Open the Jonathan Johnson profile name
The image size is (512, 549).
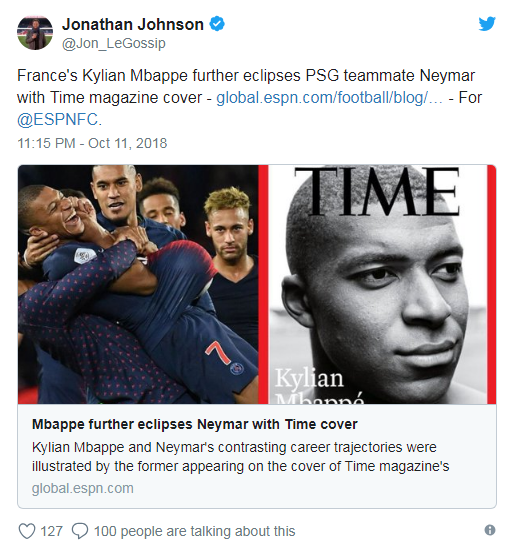point(133,25)
